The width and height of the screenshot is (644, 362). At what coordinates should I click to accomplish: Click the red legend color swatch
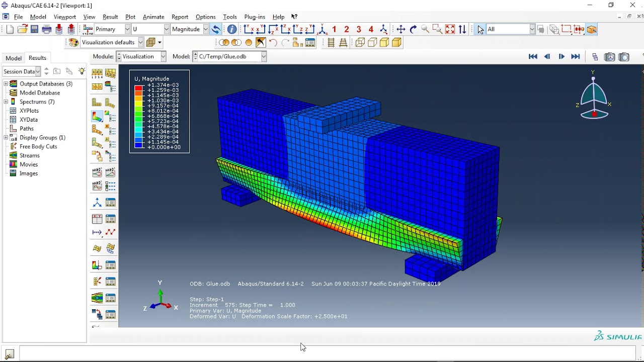[x=139, y=88]
